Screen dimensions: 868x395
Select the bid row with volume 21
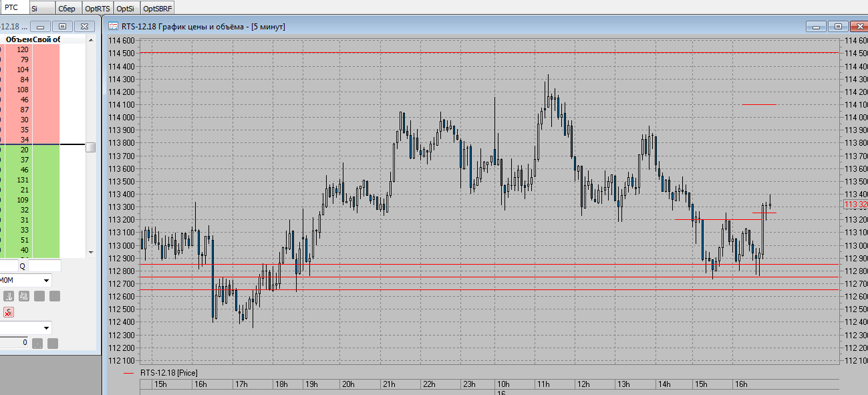click(x=30, y=190)
